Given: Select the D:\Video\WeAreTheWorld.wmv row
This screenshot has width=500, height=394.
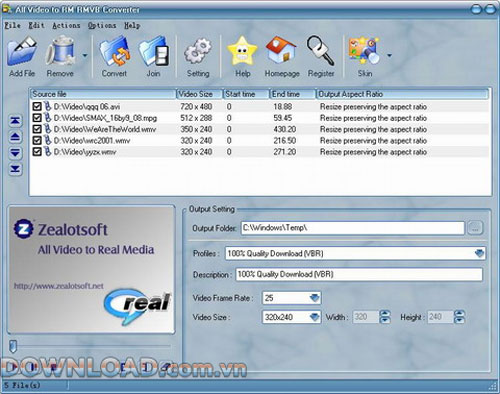Looking at the screenshot, I should 260,129.
